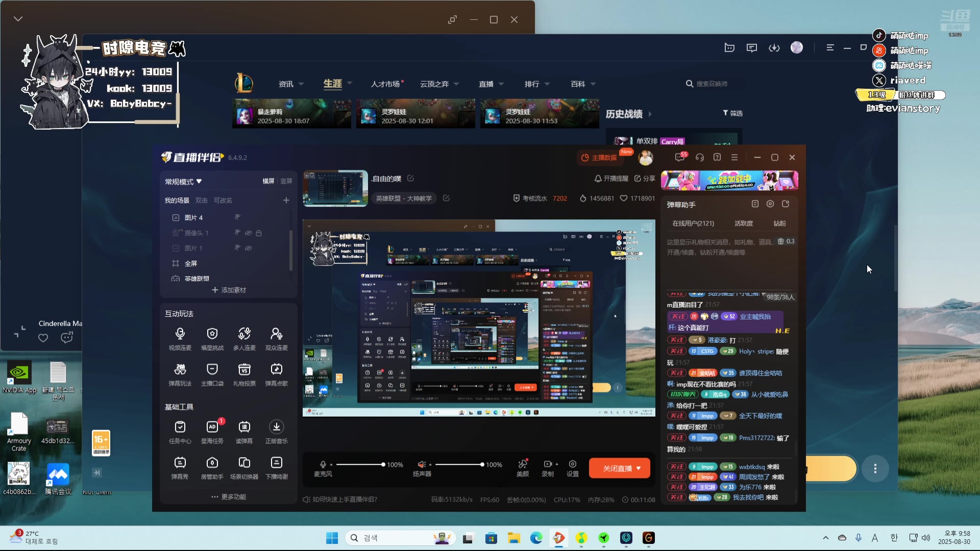Switch to 竖屏 portrait mode tab
The image size is (980, 551).
pos(286,181)
